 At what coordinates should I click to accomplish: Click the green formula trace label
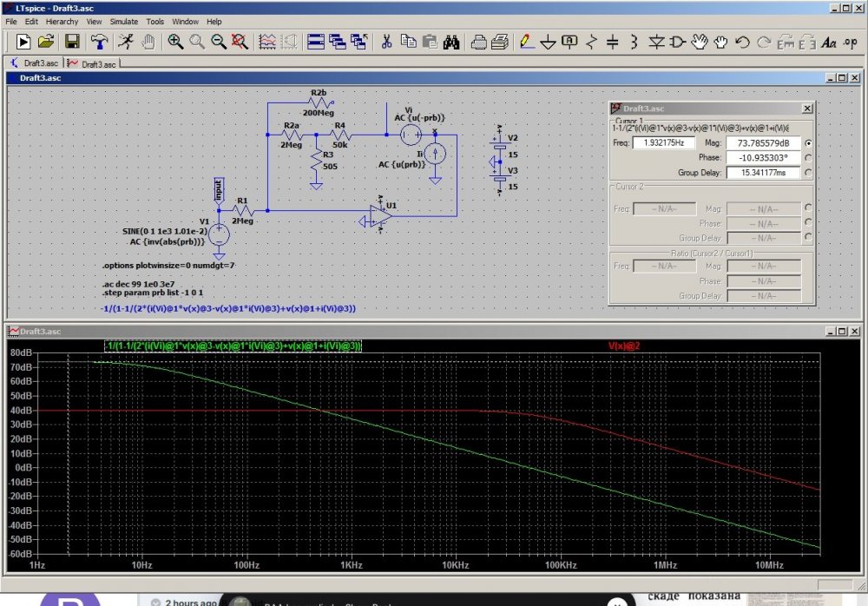(x=233, y=346)
